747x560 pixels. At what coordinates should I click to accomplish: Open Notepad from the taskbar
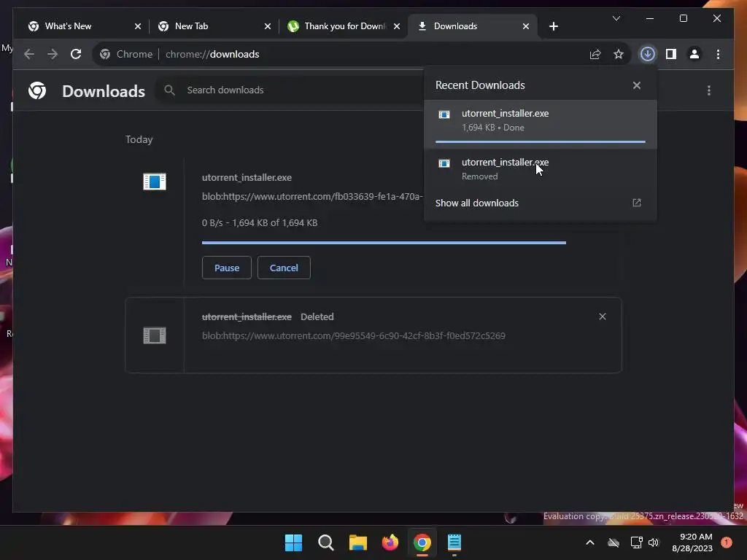click(454, 542)
